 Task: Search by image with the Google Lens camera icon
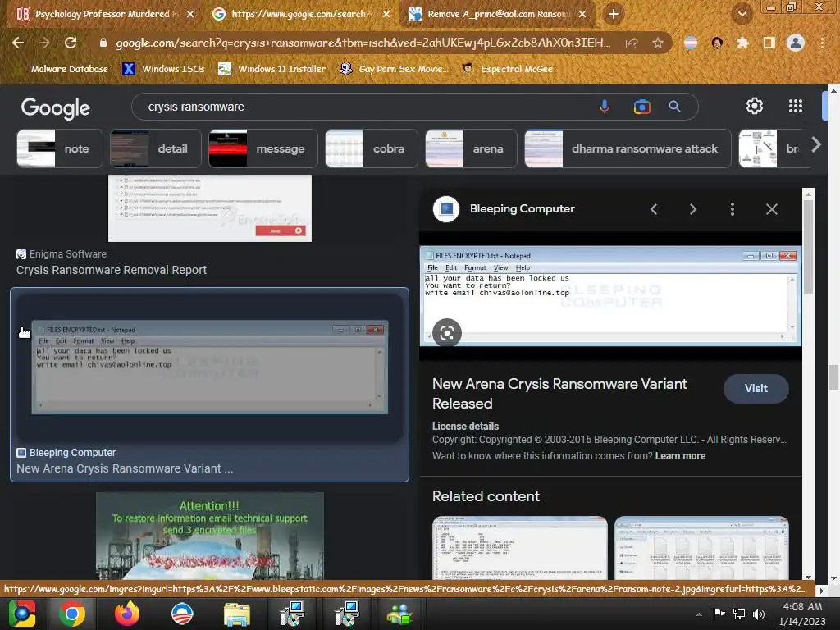pyautogui.click(x=641, y=107)
